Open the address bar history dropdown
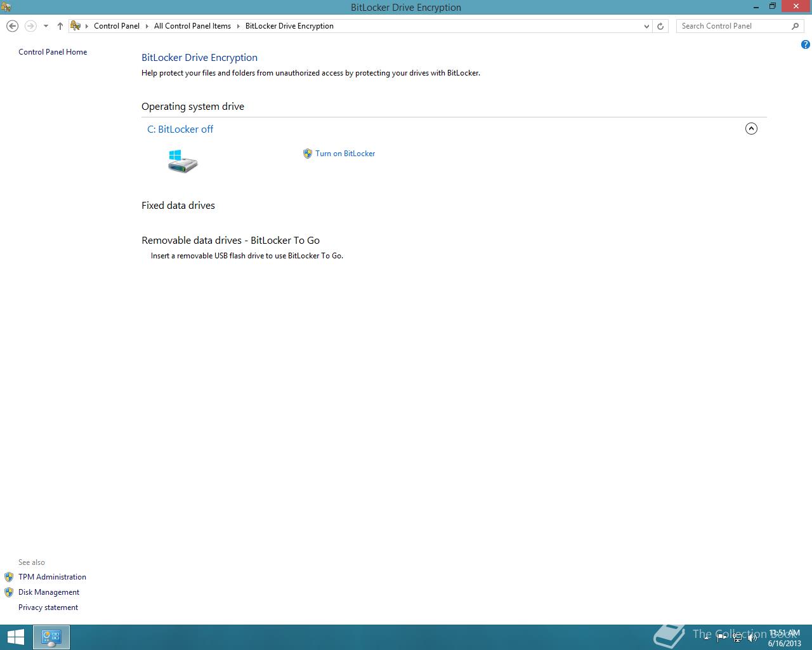 [x=646, y=26]
